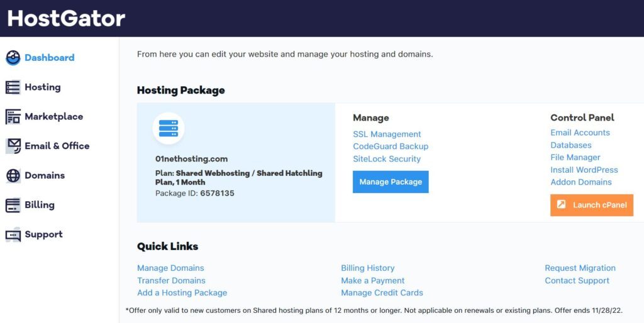Viewport: 644px width, 323px height.
Task: Select Email & Office in sidebar
Action: coord(57,146)
